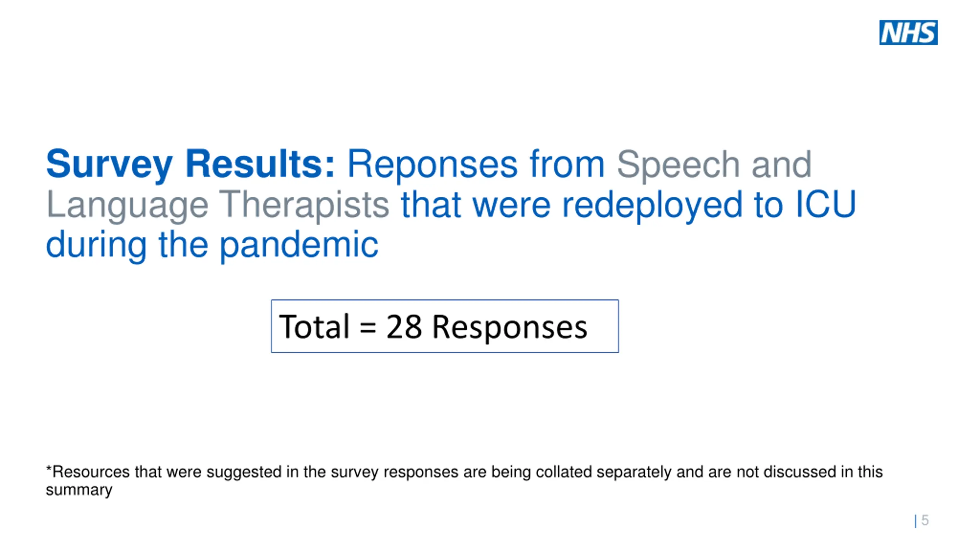
Task: Click the bold 'Survey Results:' heading
Action: pos(190,164)
